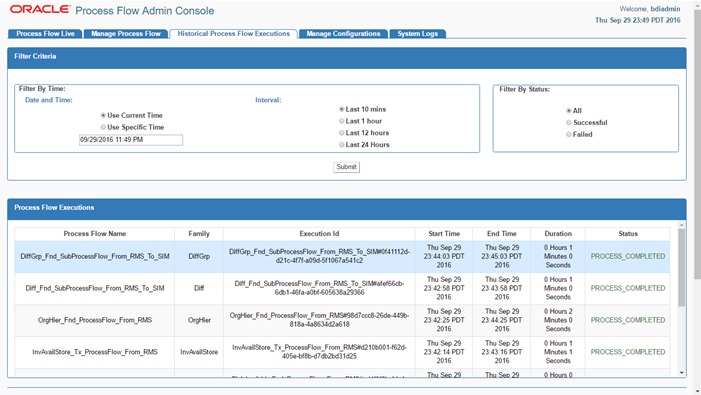Click the Status column header
This screenshot has height=395, width=701.
coord(628,234)
